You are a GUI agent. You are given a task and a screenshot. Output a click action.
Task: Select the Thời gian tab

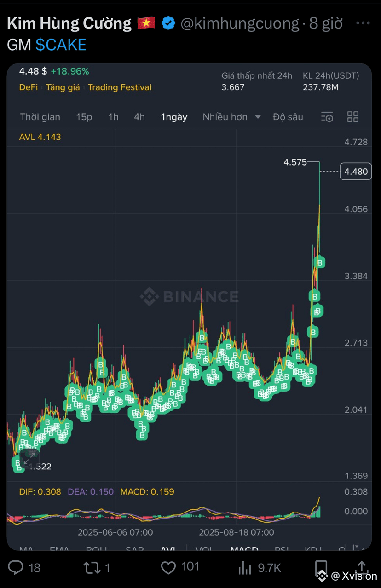pos(40,117)
